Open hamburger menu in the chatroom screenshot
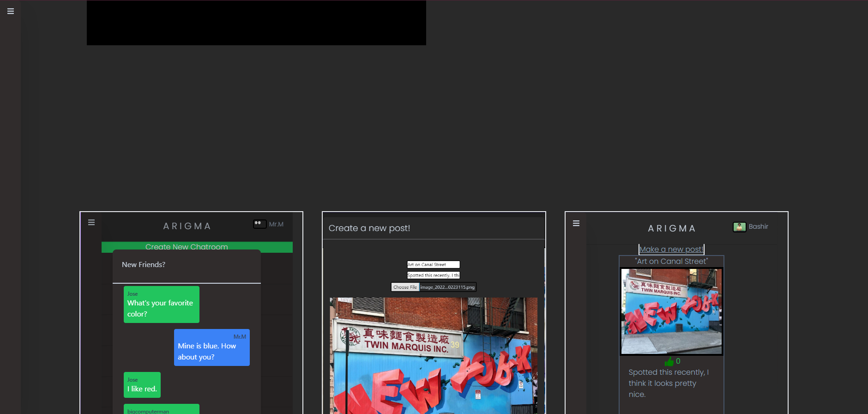This screenshot has height=414, width=868. click(x=91, y=222)
